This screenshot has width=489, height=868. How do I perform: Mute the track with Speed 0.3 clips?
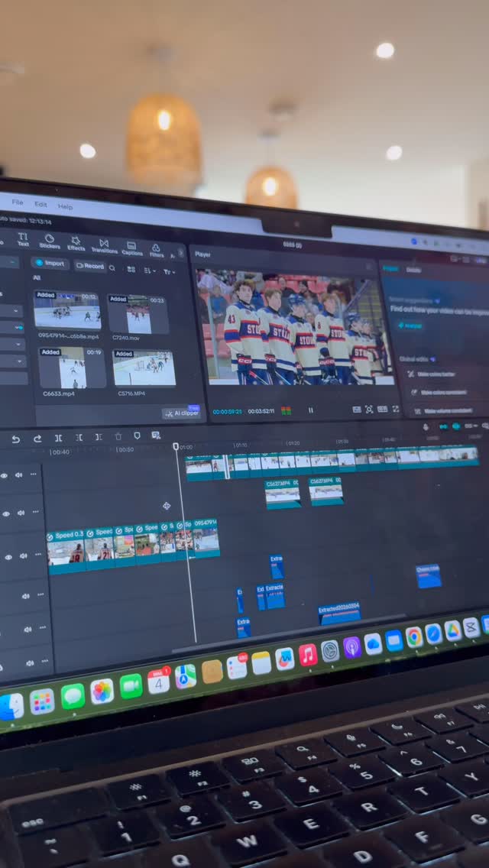pyautogui.click(x=24, y=555)
